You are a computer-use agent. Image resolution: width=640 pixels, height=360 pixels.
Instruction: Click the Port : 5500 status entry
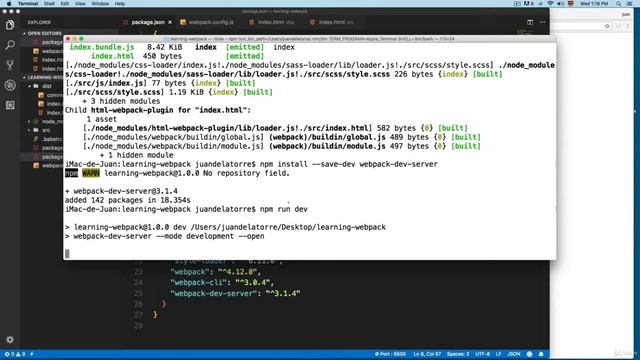[390, 354]
